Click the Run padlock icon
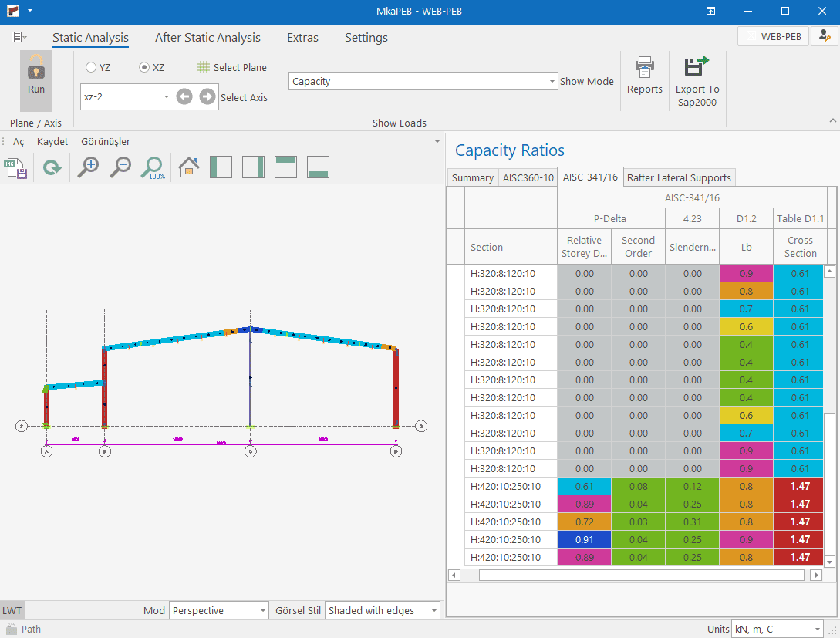The width and height of the screenshot is (840, 638). point(35,68)
